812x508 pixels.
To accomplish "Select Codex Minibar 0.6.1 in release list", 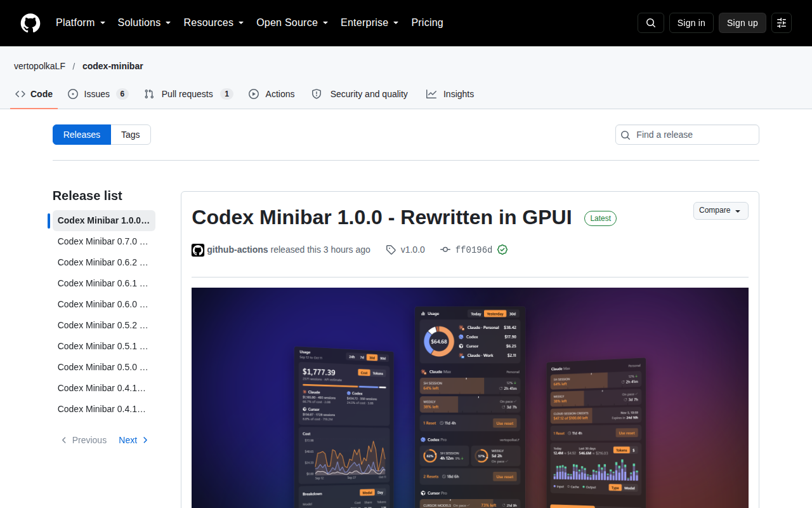I will 104,283.
